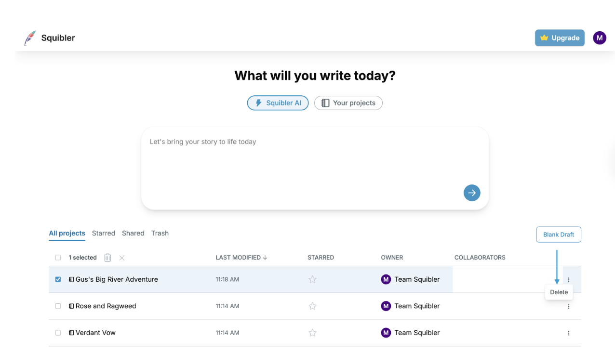Clear selection with the X icon
615x364 pixels.
(122, 258)
